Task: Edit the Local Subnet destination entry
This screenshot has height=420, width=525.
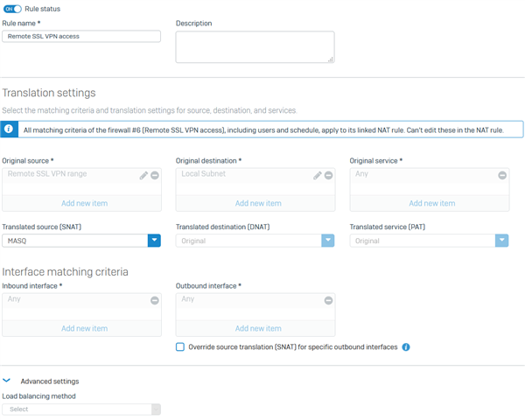Action: pos(318,176)
